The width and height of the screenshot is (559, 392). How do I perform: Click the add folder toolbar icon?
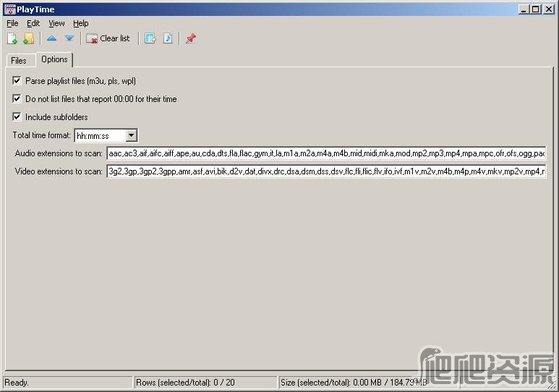tap(29, 38)
